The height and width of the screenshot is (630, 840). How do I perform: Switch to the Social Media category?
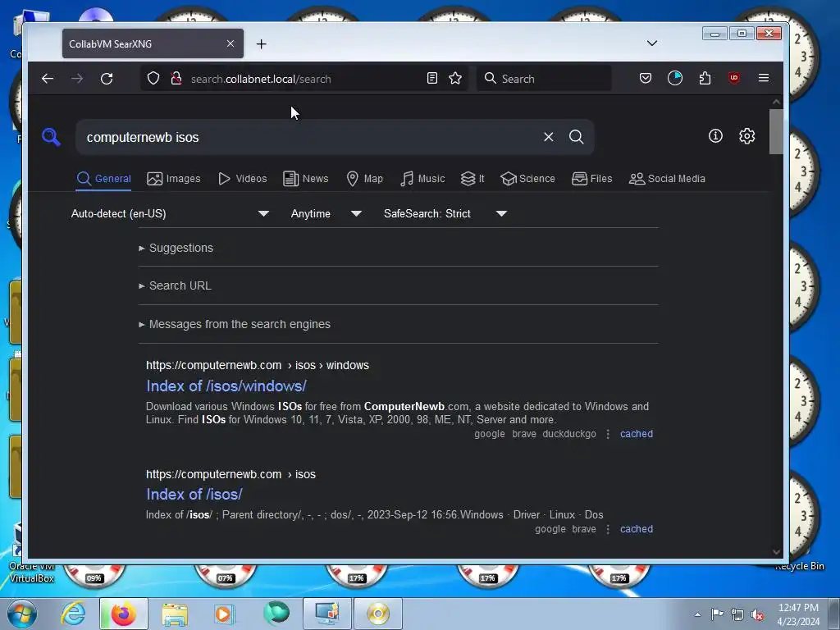tap(667, 178)
